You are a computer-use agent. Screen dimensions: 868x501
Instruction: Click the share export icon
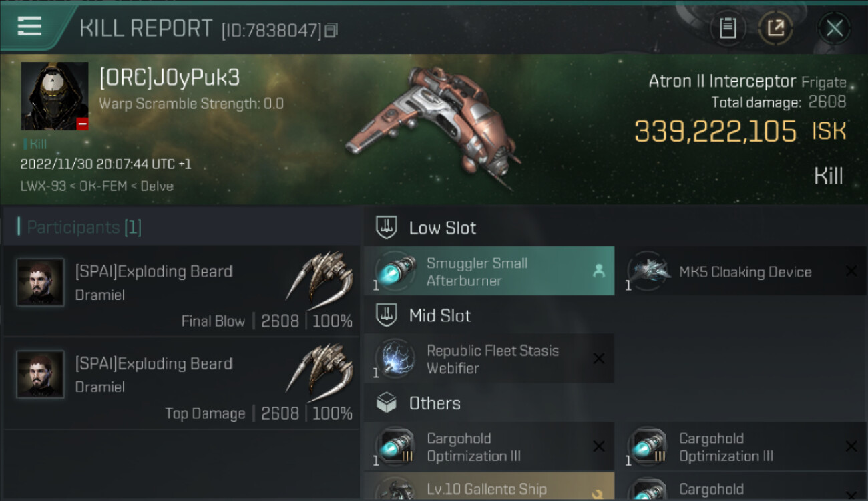776,28
